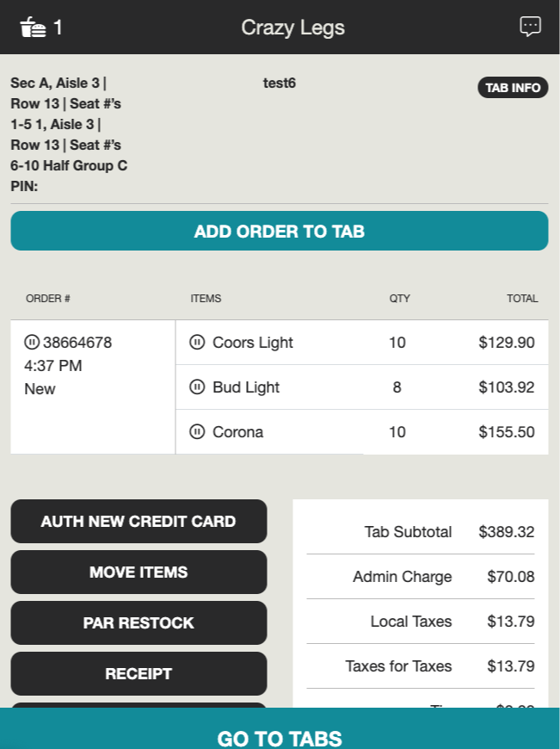This screenshot has width=560, height=749.
Task: Click the Tab Subtotal row
Action: 420,532
